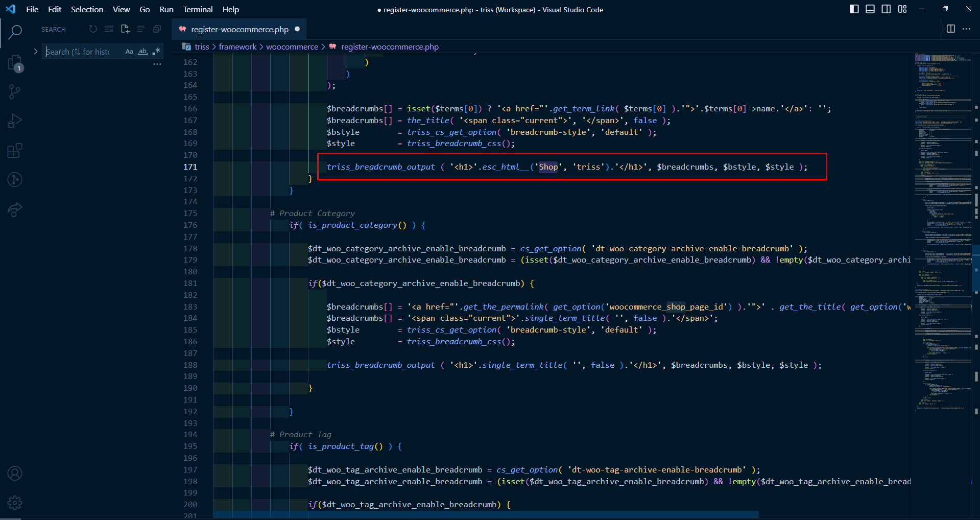This screenshot has height=520, width=980.
Task: Click the VS Code logo in title bar
Action: pos(10,9)
